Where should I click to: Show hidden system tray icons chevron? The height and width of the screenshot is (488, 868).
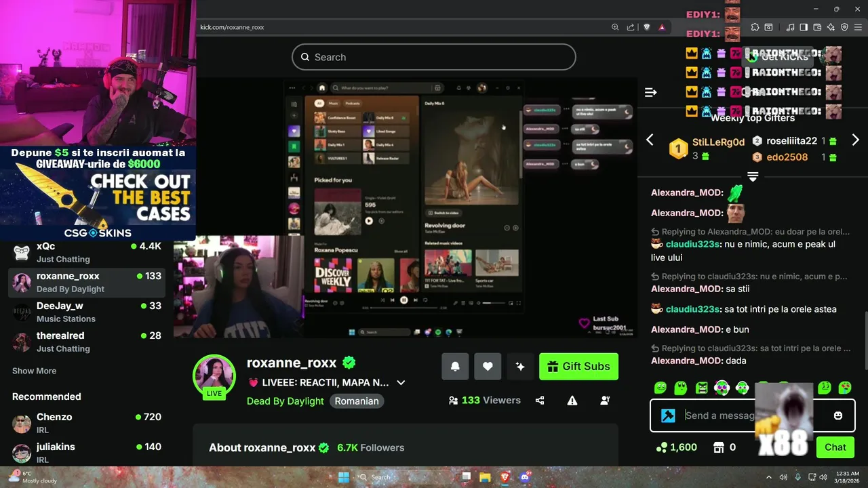tap(768, 477)
